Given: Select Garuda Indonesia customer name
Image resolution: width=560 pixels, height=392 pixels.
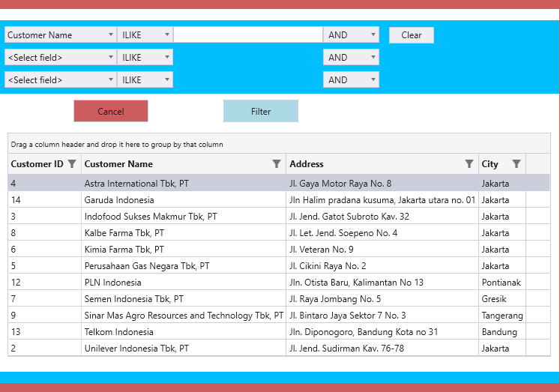Looking at the screenshot, I should click(x=119, y=200).
